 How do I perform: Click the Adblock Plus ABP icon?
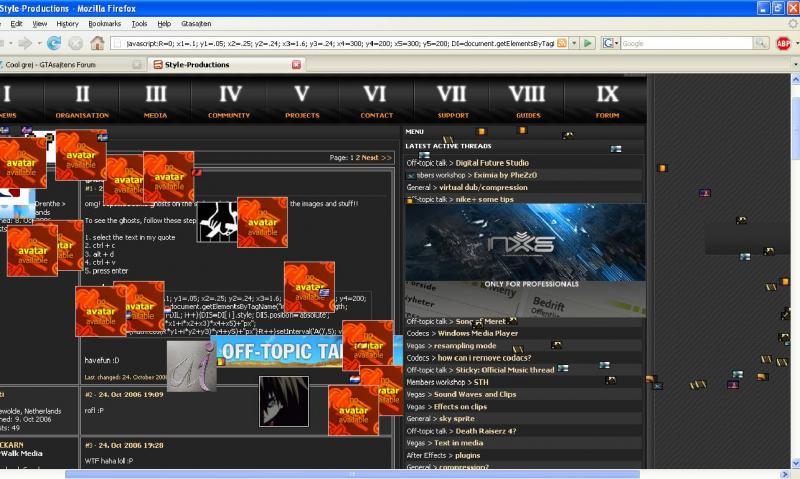coord(784,43)
